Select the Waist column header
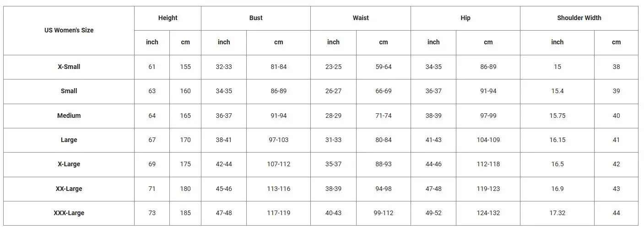Image resolution: width=644 pixels, height=227 pixels. 361,18
